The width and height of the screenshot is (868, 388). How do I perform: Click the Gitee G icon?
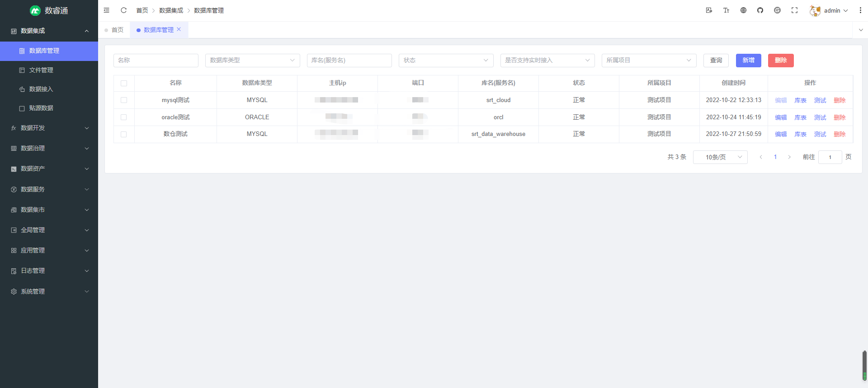(x=777, y=10)
